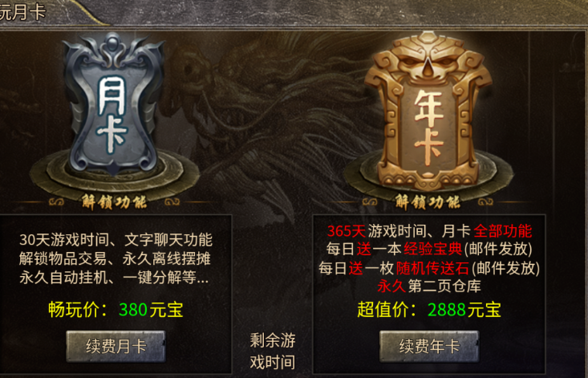Click the 元月卡 title tab at top
Viewport: 588px width, 378px height.
[x=22, y=11]
